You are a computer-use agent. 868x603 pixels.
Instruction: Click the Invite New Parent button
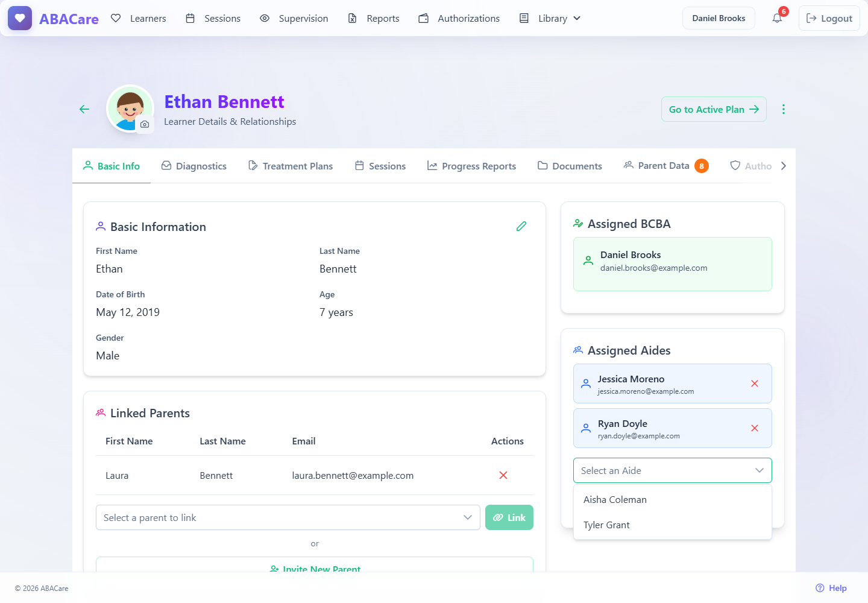(x=315, y=566)
